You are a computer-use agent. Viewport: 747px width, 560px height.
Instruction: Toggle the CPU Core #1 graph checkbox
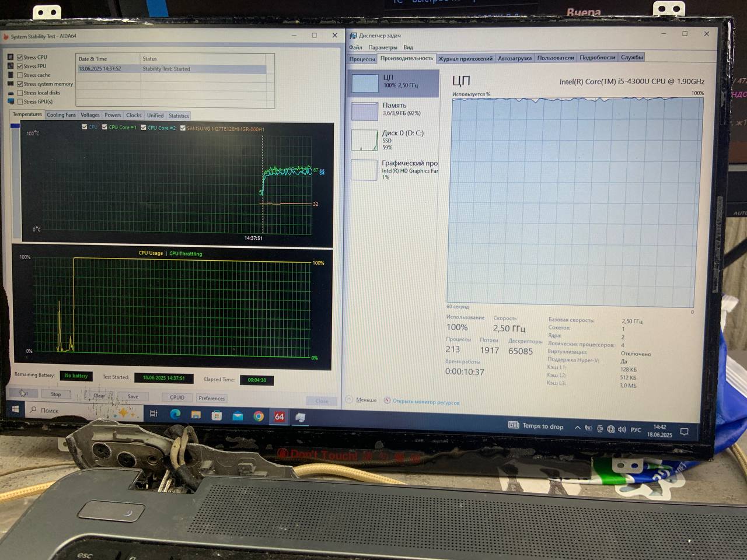105,127
